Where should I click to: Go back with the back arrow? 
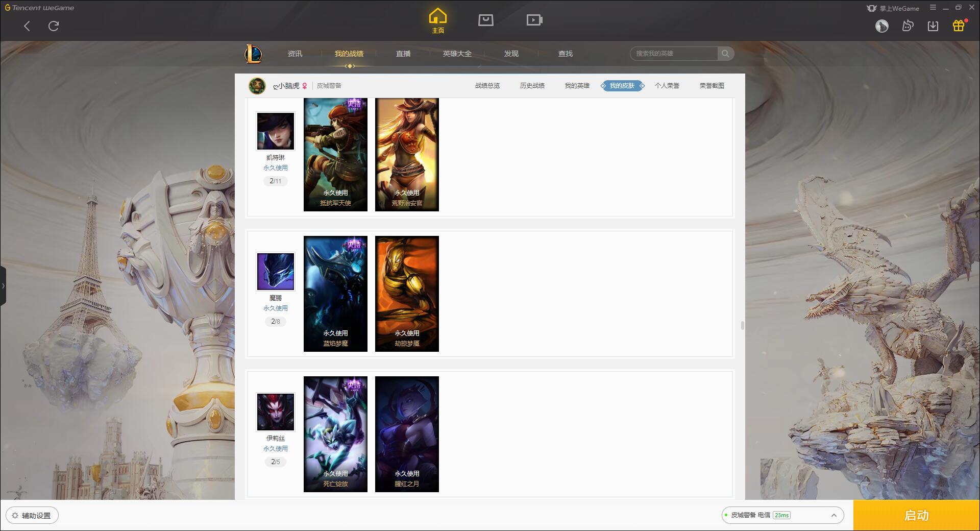(x=27, y=26)
